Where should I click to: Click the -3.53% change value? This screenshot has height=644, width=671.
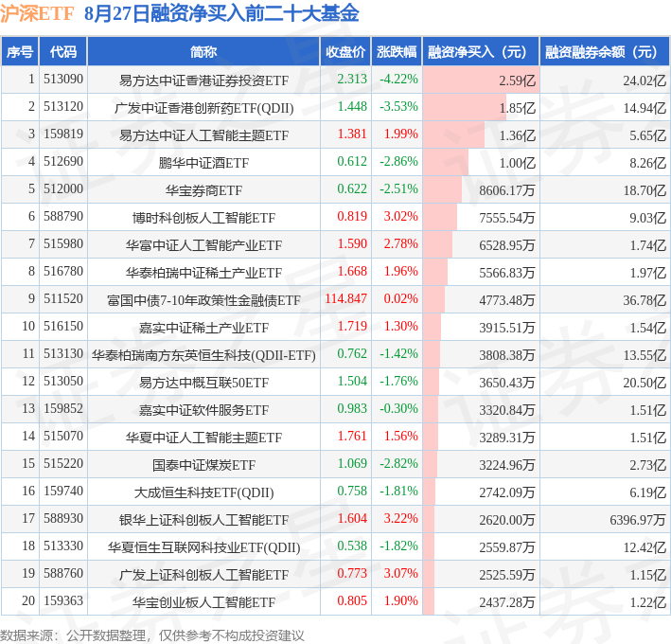coord(398,107)
